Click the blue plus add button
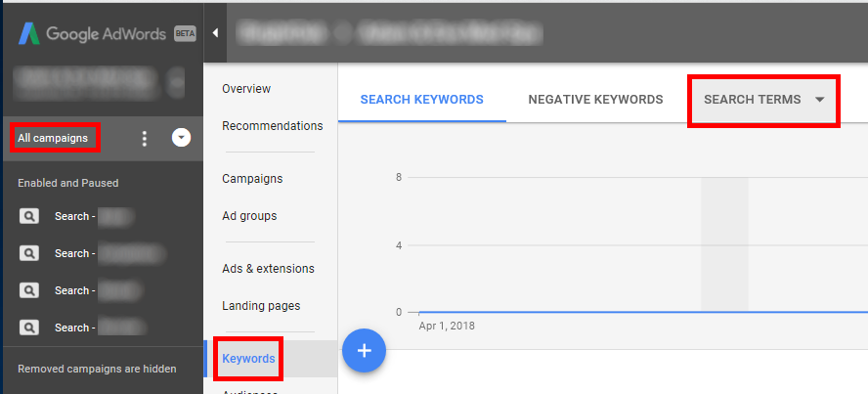The width and height of the screenshot is (868, 394). (x=364, y=351)
